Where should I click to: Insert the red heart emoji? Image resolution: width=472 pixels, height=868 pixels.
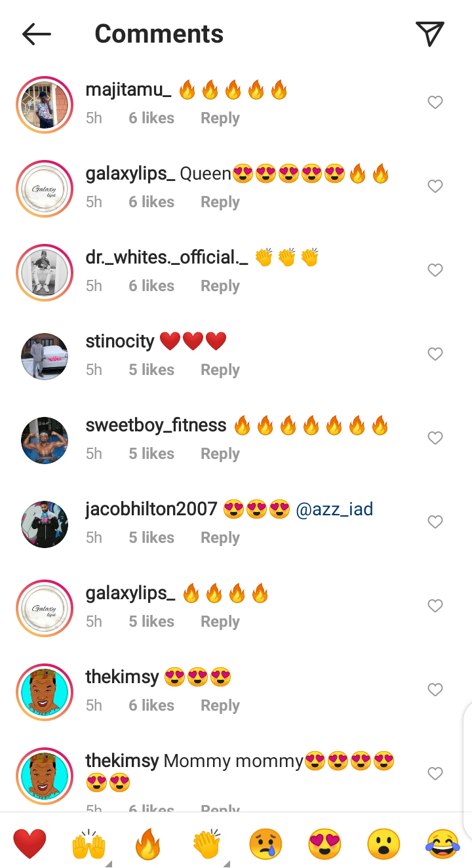pos(29,844)
